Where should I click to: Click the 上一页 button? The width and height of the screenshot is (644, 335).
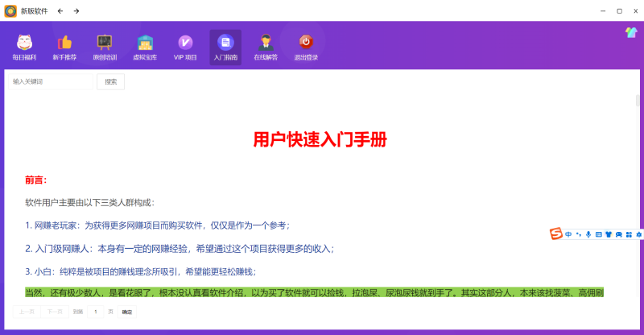point(27,312)
